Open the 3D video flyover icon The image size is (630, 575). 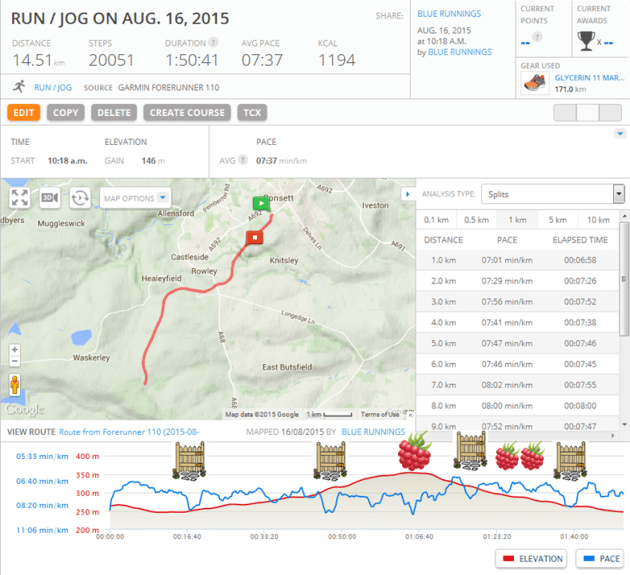point(50,198)
